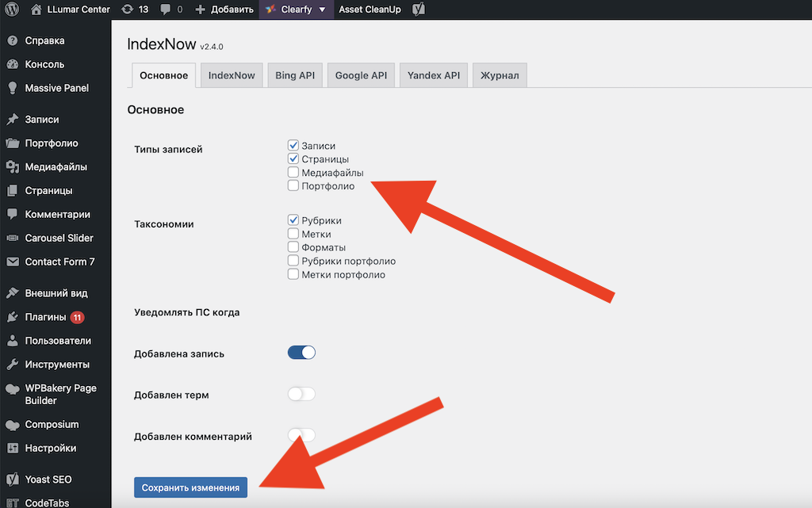Click the WordPress logo icon
The width and height of the screenshot is (812, 508).
[x=11, y=10]
